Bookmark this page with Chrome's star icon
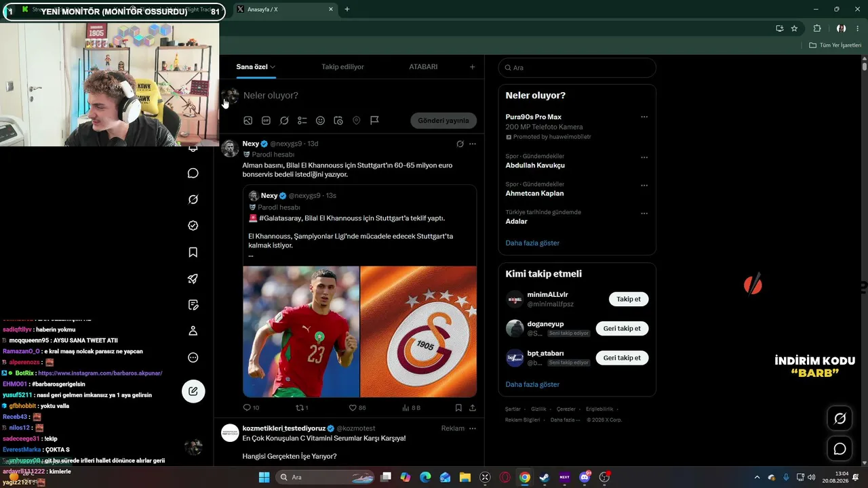Screen dimensions: 868x488 (x=794, y=28)
